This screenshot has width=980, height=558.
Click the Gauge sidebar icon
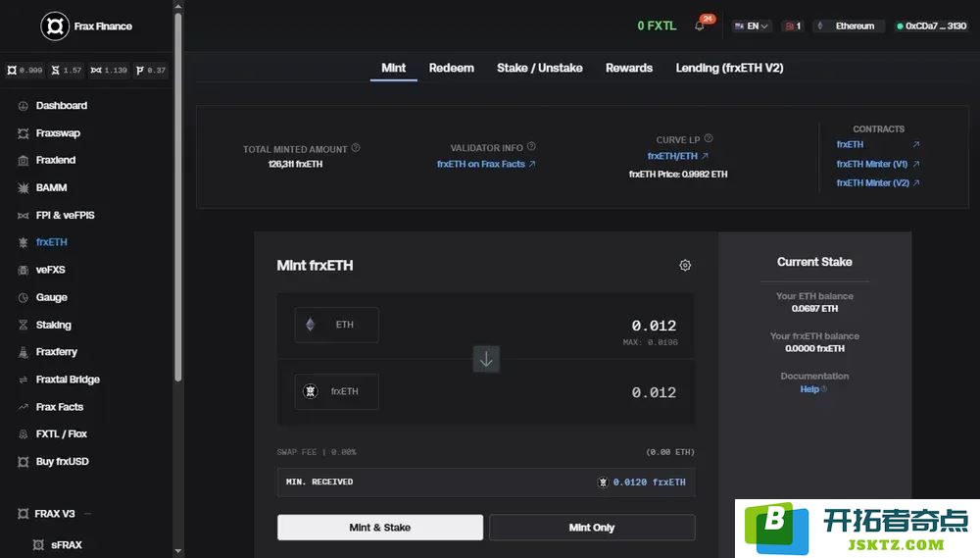click(x=24, y=297)
